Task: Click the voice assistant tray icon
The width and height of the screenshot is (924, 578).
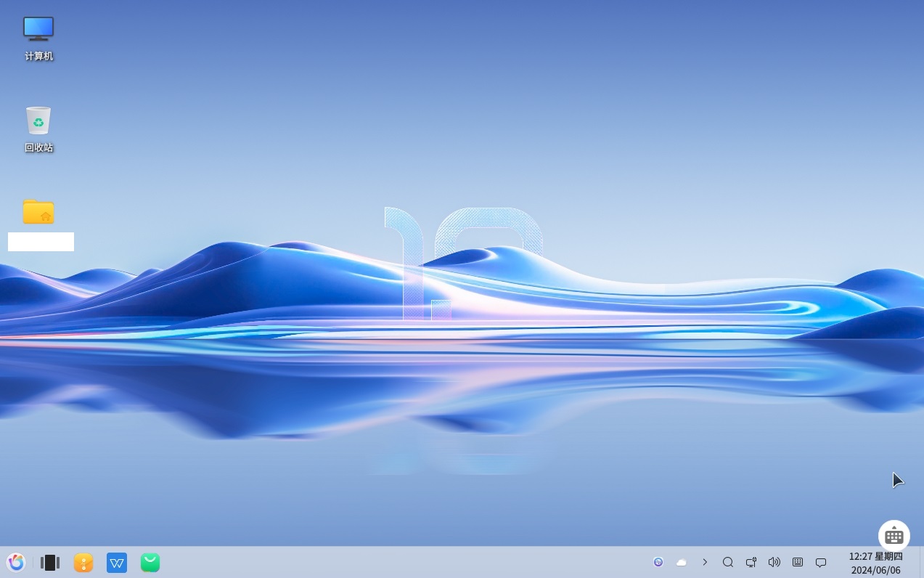Action: point(658,562)
